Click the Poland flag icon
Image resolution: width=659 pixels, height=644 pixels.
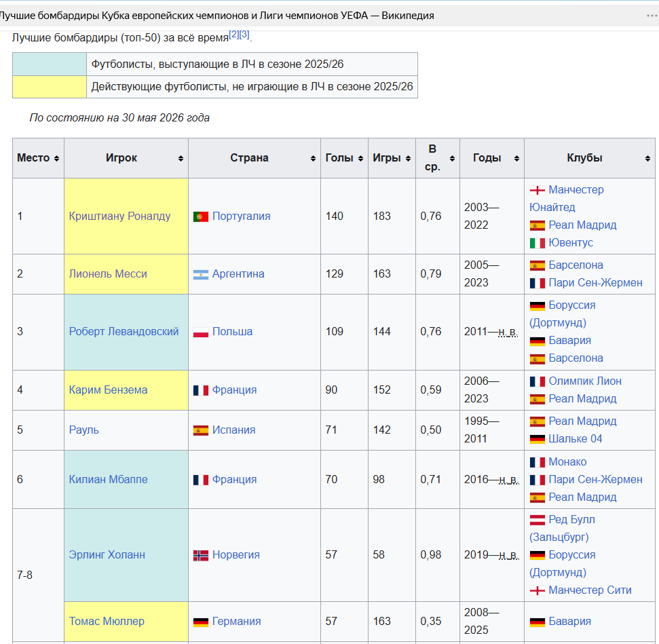[x=201, y=333]
